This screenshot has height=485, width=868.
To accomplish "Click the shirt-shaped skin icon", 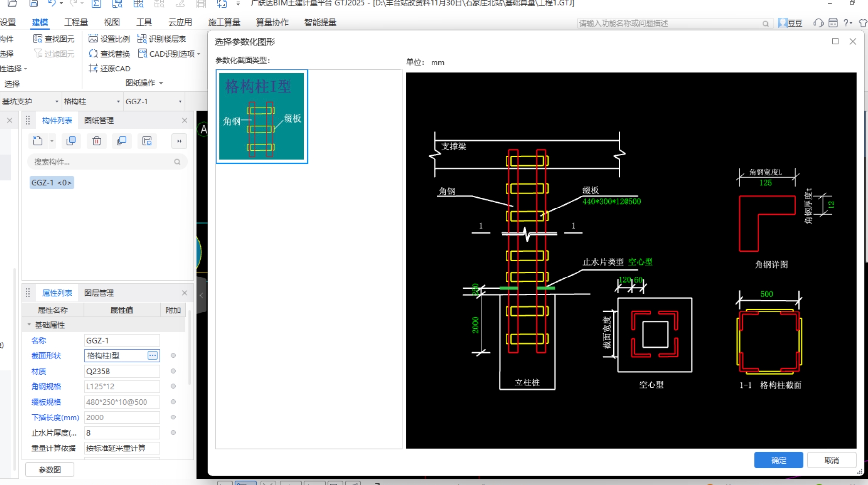I will click(863, 23).
